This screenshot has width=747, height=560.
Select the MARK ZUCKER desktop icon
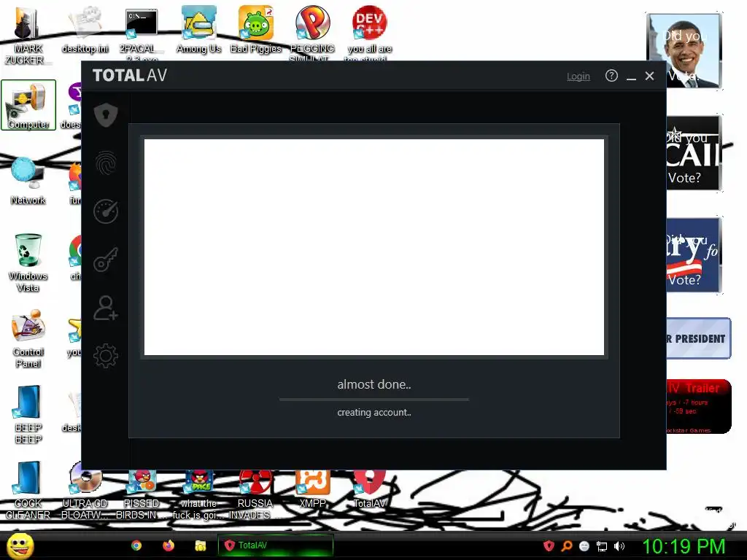[x=27, y=34]
